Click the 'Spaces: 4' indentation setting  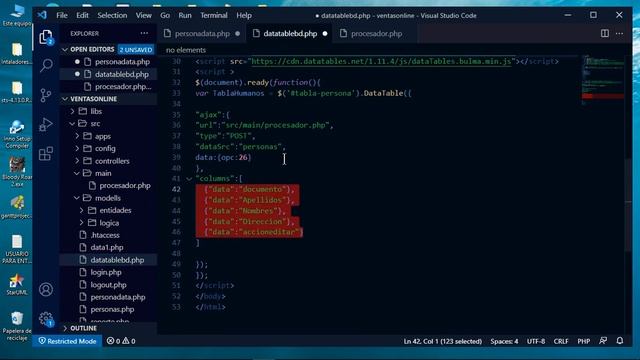click(x=504, y=341)
